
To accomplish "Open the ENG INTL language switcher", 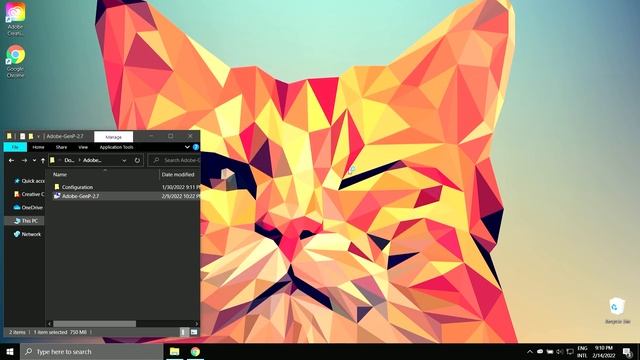I will pyautogui.click(x=582, y=352).
